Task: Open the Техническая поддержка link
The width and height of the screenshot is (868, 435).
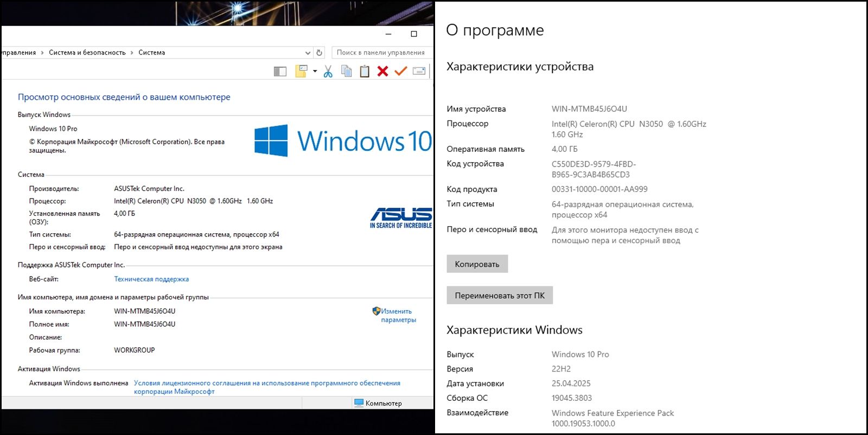Action: coord(151,279)
